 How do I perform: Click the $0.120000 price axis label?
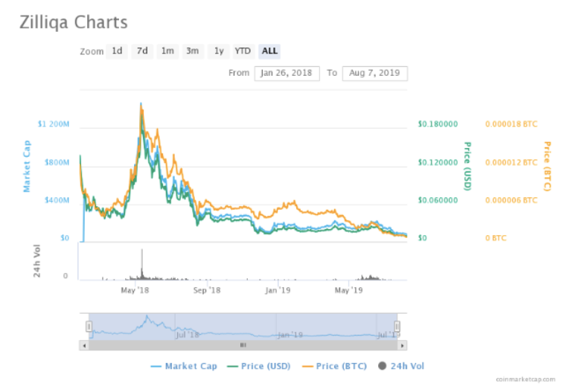pos(438,162)
